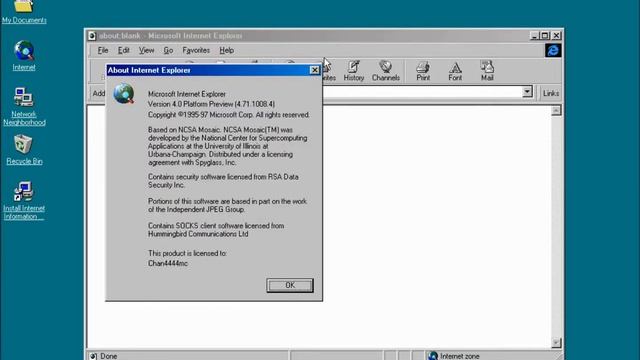640x360 pixels.
Task: Open the My Documents desktop icon
Action: [24, 11]
